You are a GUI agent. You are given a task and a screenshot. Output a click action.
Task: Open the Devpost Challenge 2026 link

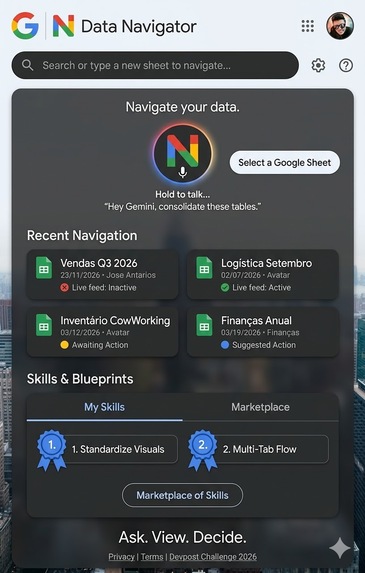point(213,557)
